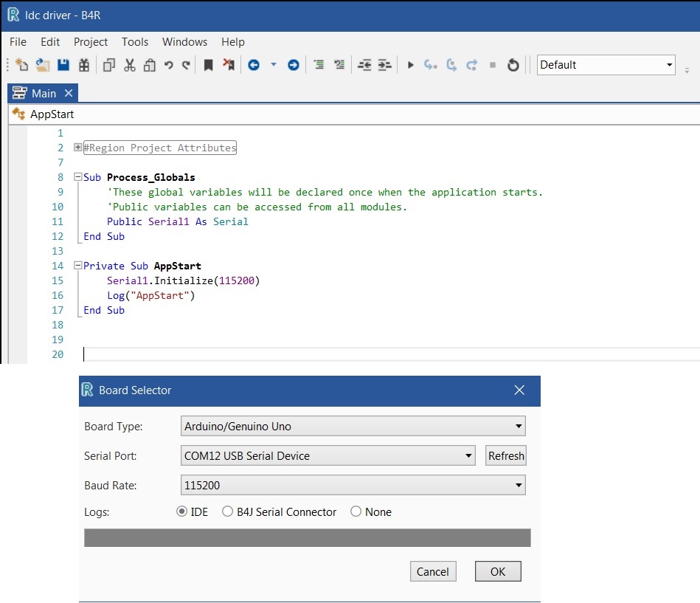The height and width of the screenshot is (603, 700).
Task: Toggle bookmark with the bookmark icon
Action: point(209,65)
